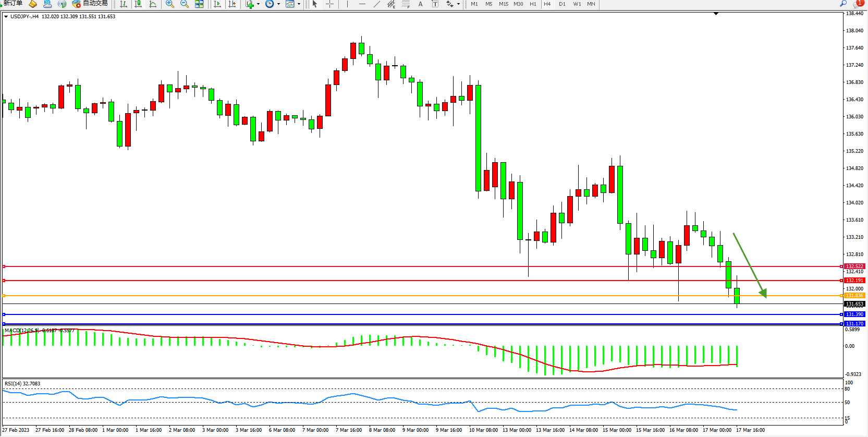
Task: Select the crosshair tool
Action: [x=329, y=4]
